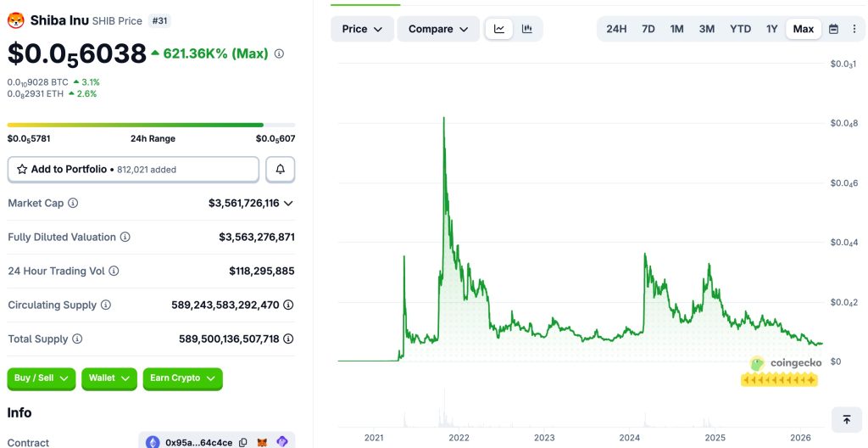Click the 24h high value $0.0₅607
Image resolution: width=868 pixels, height=448 pixels.
coord(275,138)
